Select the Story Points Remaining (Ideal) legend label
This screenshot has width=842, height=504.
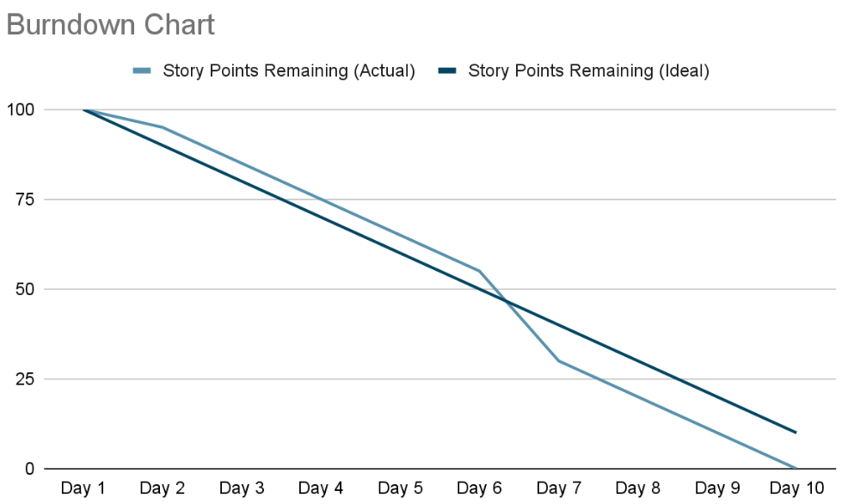point(588,71)
